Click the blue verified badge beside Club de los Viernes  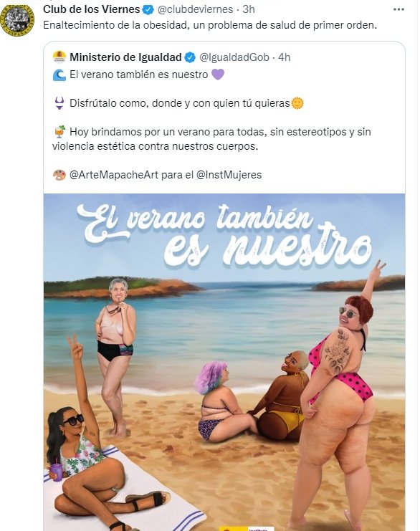[148, 10]
